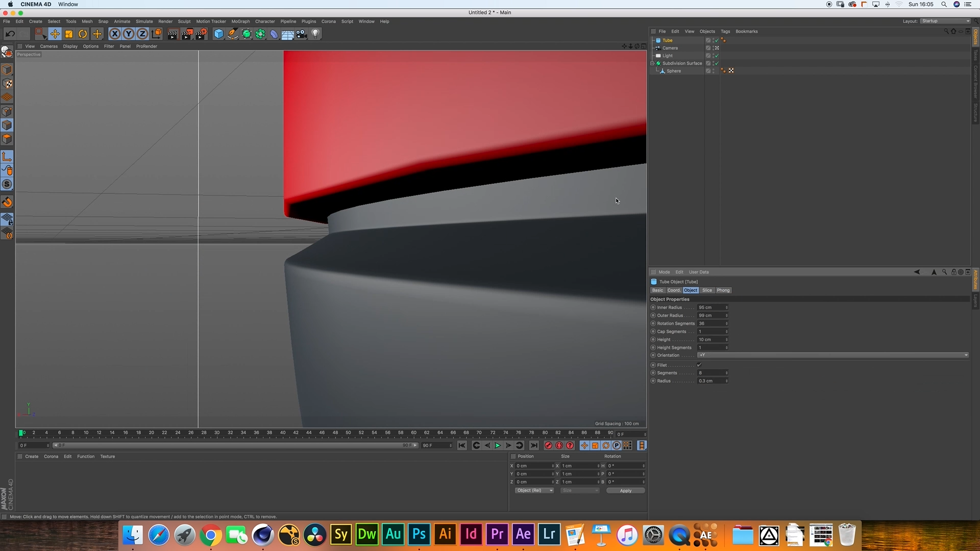Viewport: 980px width, 551px height.
Task: Select the Rotate tool in toolbar
Action: point(83,34)
